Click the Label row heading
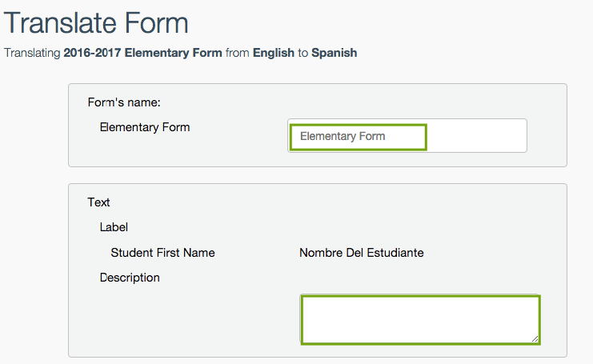 (x=114, y=227)
